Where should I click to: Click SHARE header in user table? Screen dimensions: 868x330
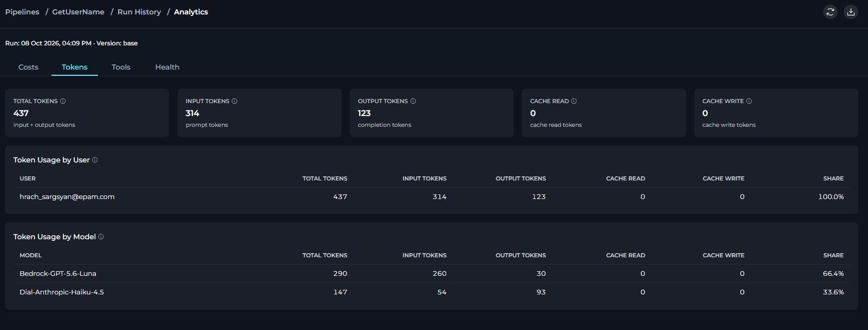[x=833, y=178]
